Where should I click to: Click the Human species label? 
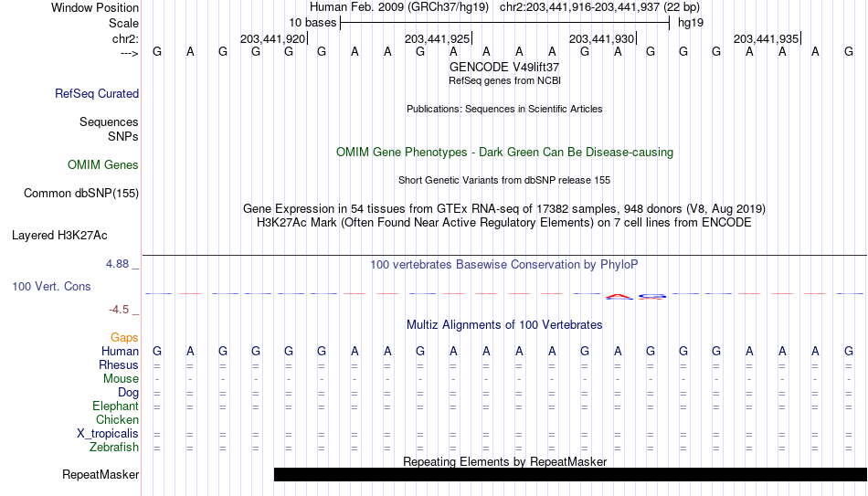click(120, 352)
